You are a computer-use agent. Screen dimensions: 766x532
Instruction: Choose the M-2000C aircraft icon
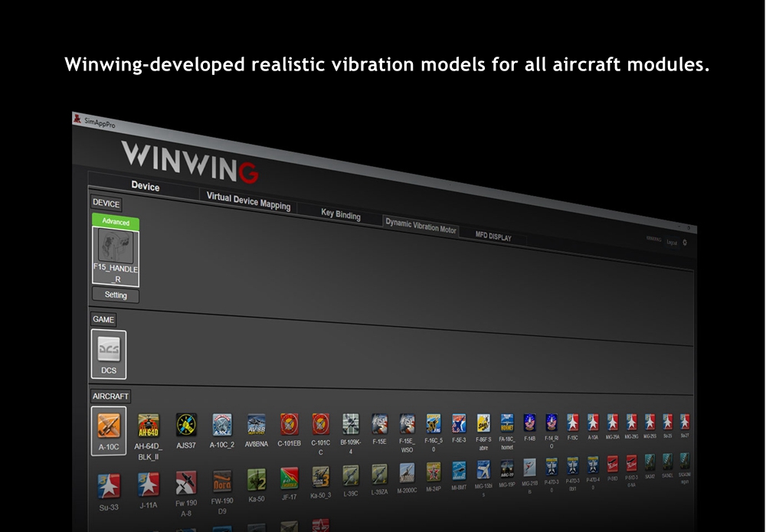click(407, 472)
